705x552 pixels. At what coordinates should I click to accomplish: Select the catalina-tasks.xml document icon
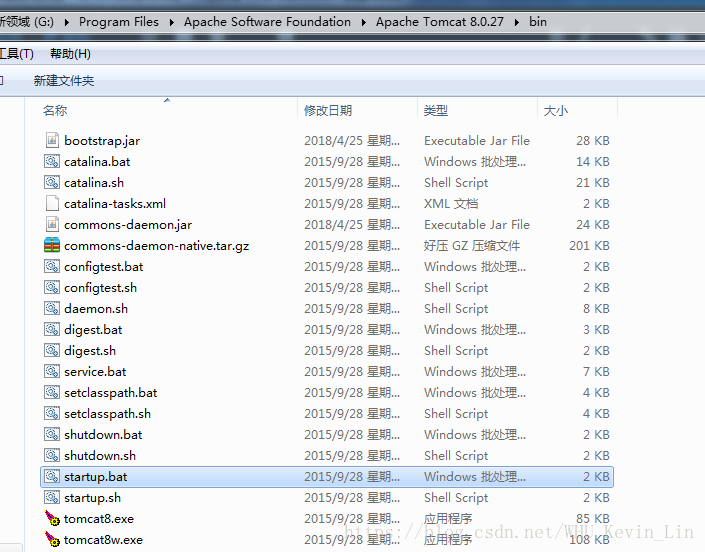52,204
